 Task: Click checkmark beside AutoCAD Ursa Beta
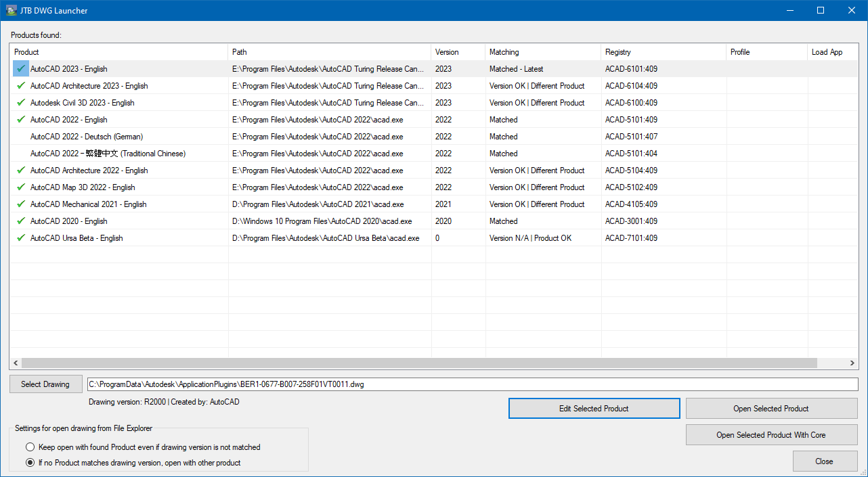21,237
